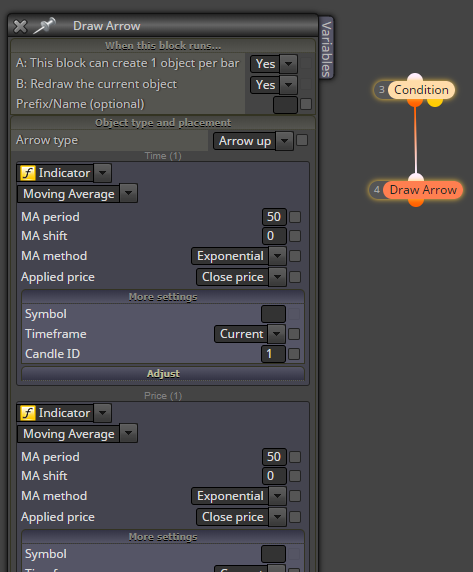Screen dimensions: 473x572
Task: Click the 'Draw Arrow' panel title
Action: [x=106, y=26]
